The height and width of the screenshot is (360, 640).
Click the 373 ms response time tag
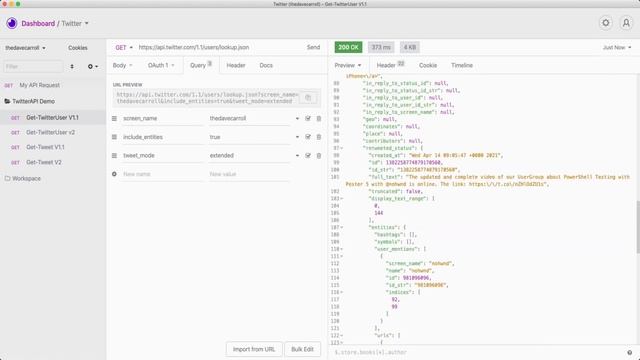[381, 47]
